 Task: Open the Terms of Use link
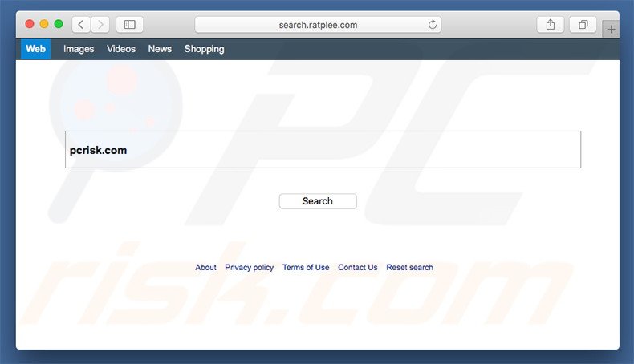tap(306, 268)
